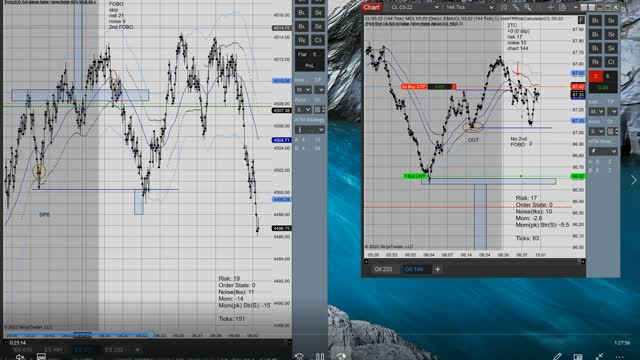
Task: Toggle the crosshair icon in CL toolbar
Action: pyautogui.click(x=551, y=7)
